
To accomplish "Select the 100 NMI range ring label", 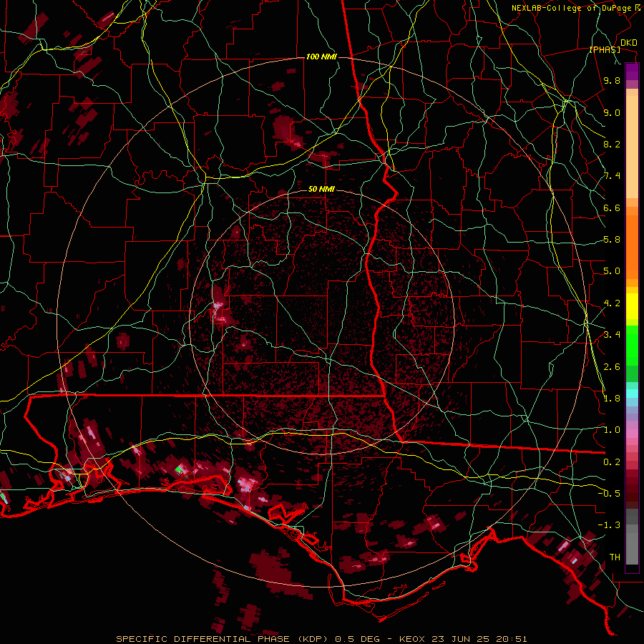I will click(x=321, y=57).
